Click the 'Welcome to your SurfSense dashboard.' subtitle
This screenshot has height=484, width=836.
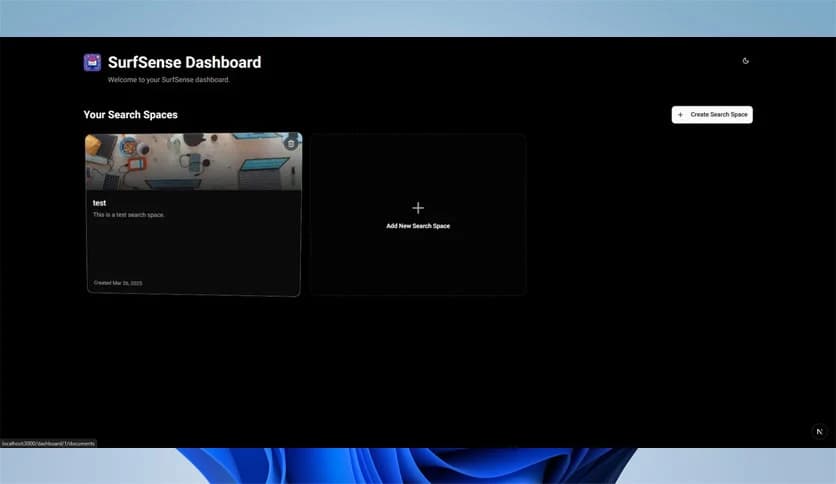[168, 80]
